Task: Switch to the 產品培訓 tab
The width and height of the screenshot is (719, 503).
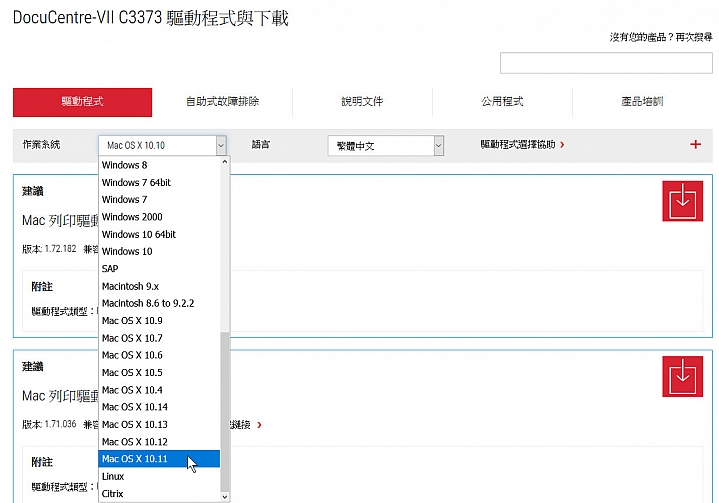Action: click(642, 102)
